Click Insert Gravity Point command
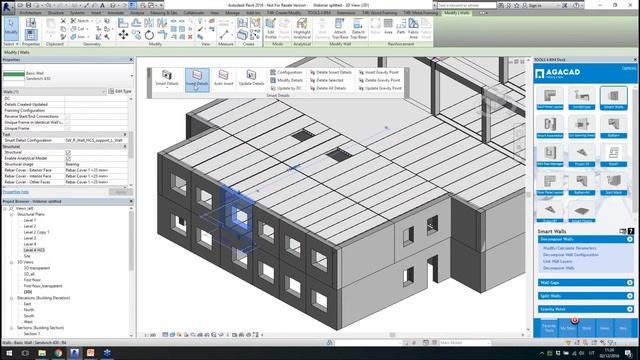The width and height of the screenshot is (640, 360). [379, 72]
